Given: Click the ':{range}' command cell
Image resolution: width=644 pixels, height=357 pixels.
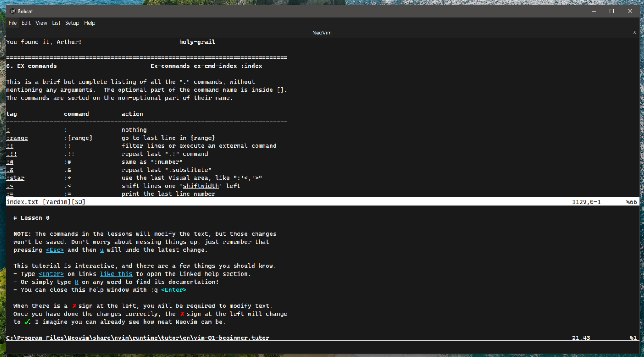Looking at the screenshot, I should (x=78, y=138).
